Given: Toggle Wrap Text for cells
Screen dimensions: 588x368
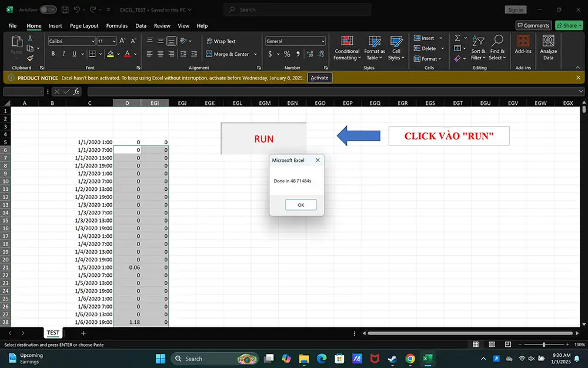Looking at the screenshot, I should 220,41.
